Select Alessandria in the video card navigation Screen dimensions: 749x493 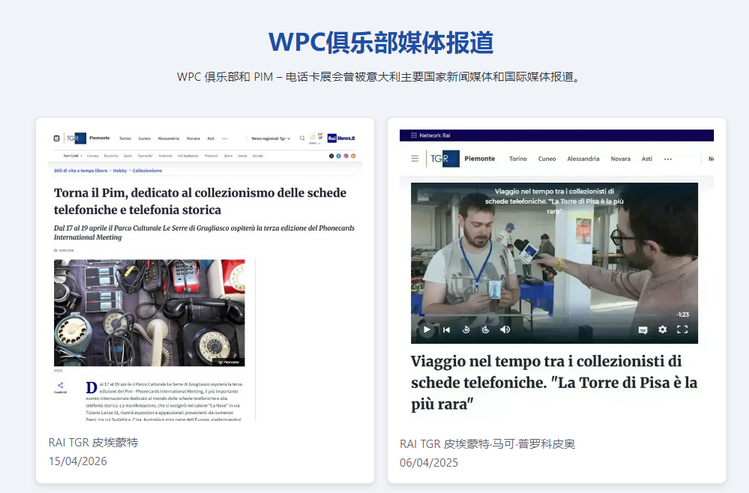point(583,159)
